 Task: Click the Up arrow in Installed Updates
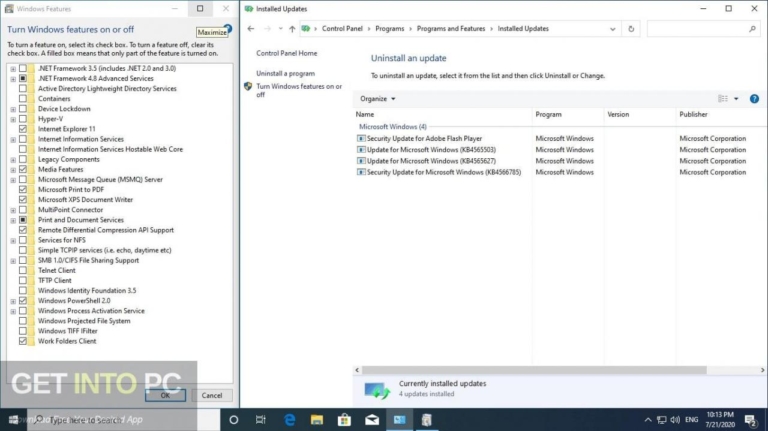pos(292,29)
